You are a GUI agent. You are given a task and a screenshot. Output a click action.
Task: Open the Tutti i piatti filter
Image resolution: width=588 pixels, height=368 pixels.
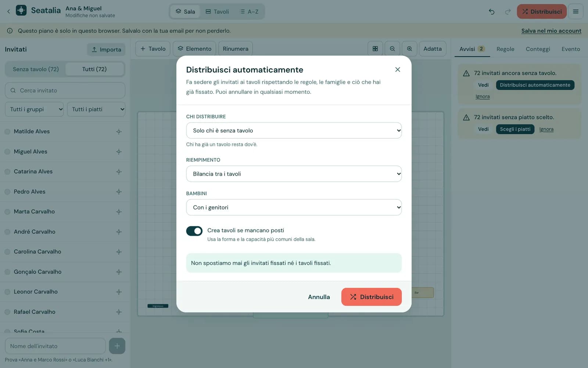click(x=96, y=109)
